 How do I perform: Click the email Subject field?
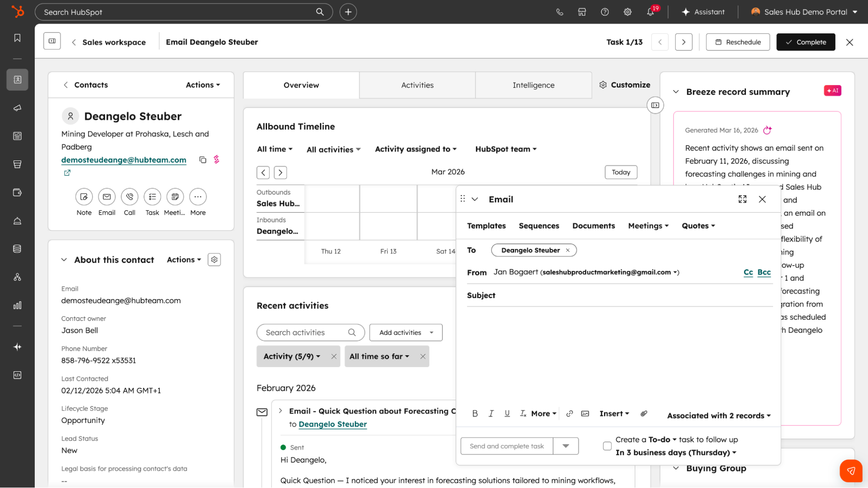click(620, 295)
